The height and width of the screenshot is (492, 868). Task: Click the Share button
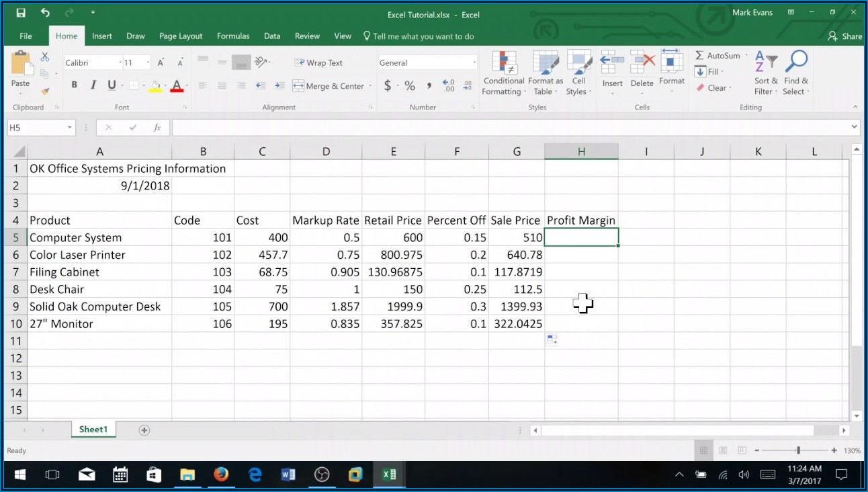[845, 36]
